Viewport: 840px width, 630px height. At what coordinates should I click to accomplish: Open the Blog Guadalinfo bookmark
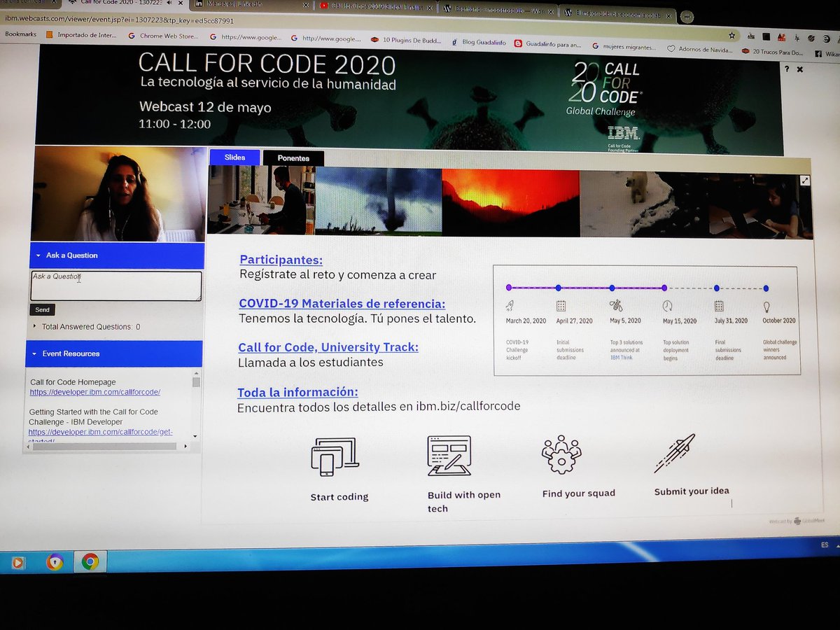coord(478,42)
